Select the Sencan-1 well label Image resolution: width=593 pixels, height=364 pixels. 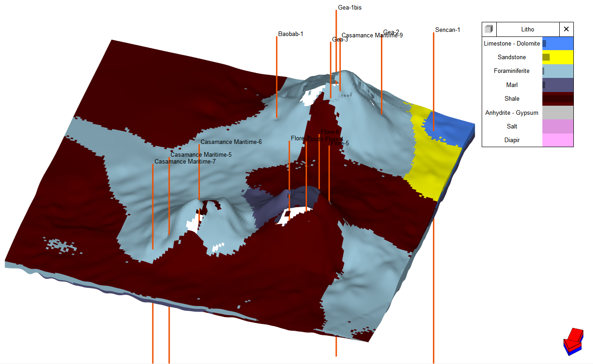point(447,30)
